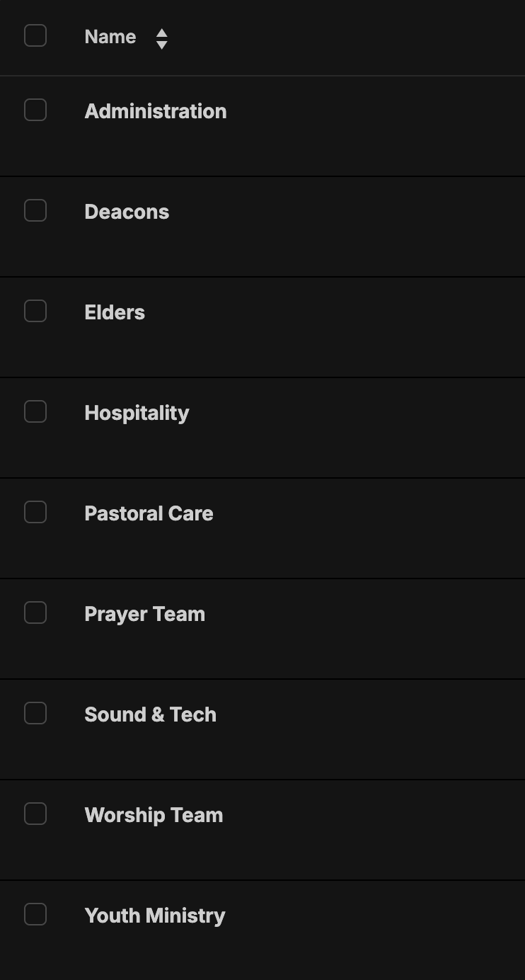Image resolution: width=525 pixels, height=980 pixels.
Task: Open the Youth Ministry group
Action: click(154, 916)
